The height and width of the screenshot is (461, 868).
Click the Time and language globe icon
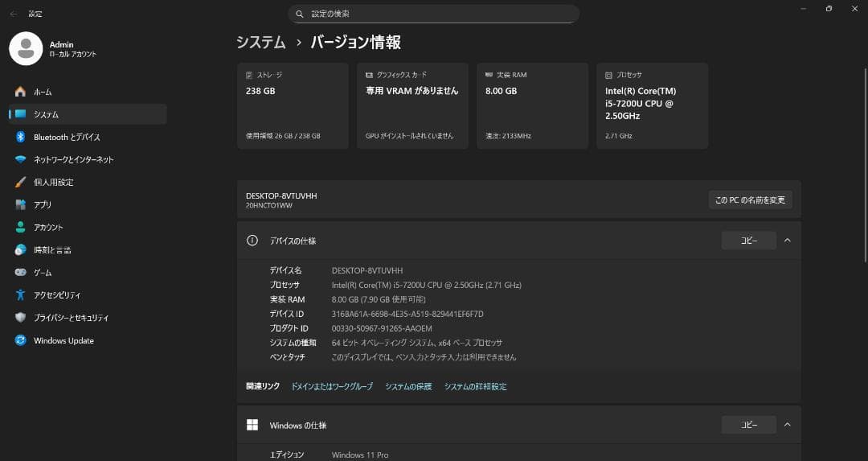coord(20,250)
